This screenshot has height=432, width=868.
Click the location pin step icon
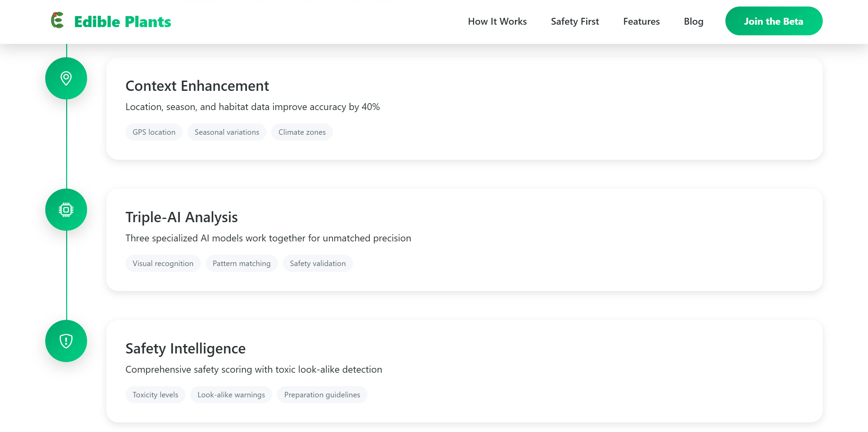pyautogui.click(x=66, y=79)
